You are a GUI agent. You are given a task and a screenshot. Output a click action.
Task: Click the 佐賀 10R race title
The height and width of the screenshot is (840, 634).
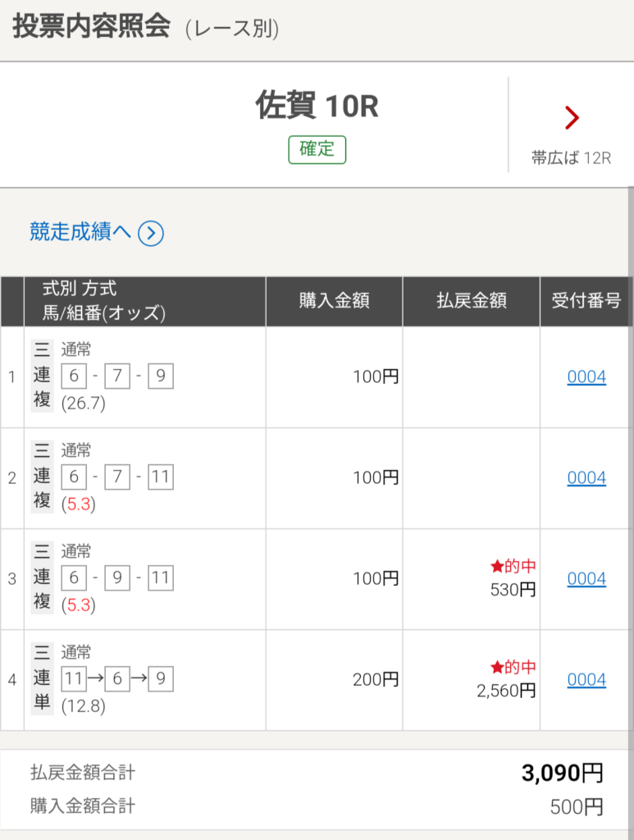(317, 106)
